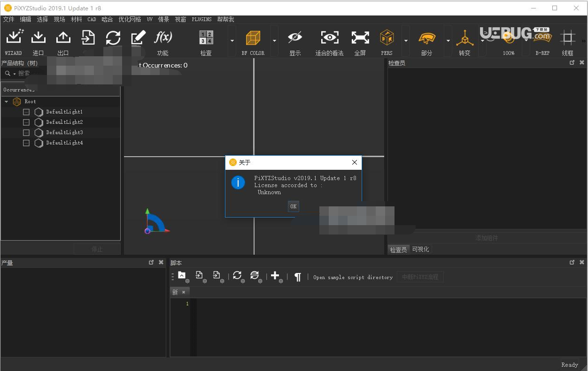Click the 部分 selection icon
Viewport: 588px width, 371px height.
pyautogui.click(x=426, y=38)
